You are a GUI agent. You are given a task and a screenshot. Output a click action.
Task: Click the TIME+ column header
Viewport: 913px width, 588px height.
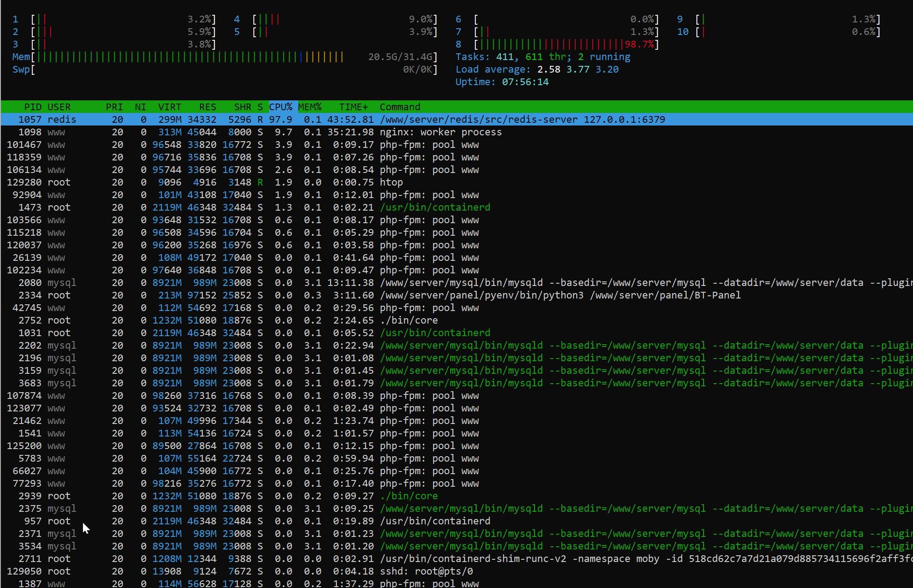click(353, 107)
